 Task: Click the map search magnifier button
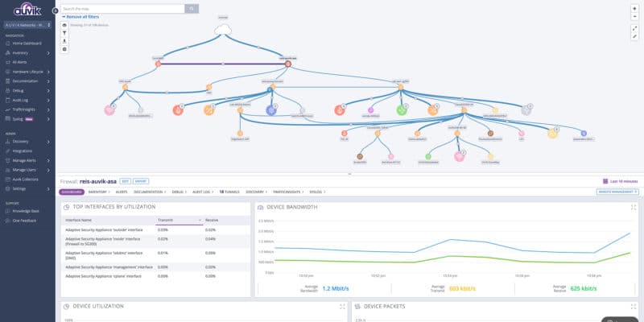(x=192, y=9)
